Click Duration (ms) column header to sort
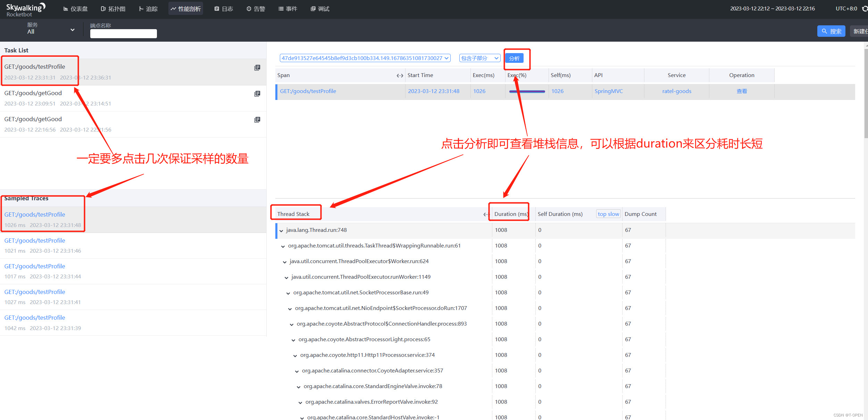The height and width of the screenshot is (420, 868). [510, 213]
